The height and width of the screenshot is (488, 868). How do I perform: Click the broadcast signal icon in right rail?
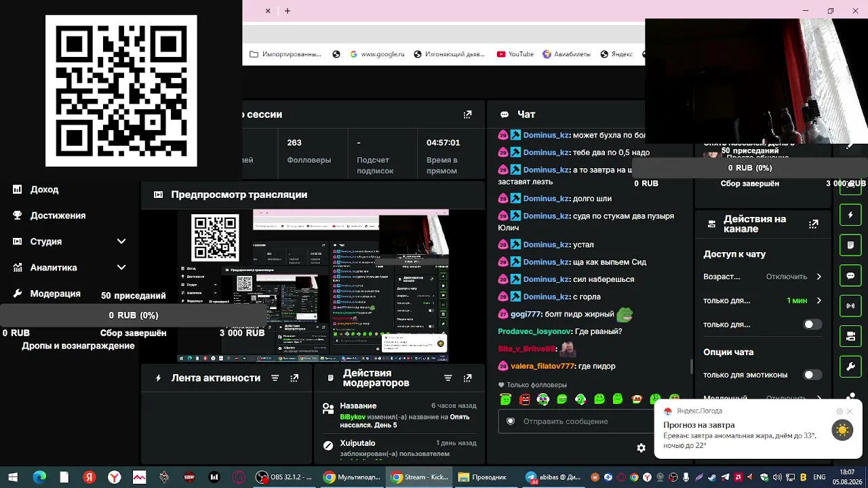(850, 306)
